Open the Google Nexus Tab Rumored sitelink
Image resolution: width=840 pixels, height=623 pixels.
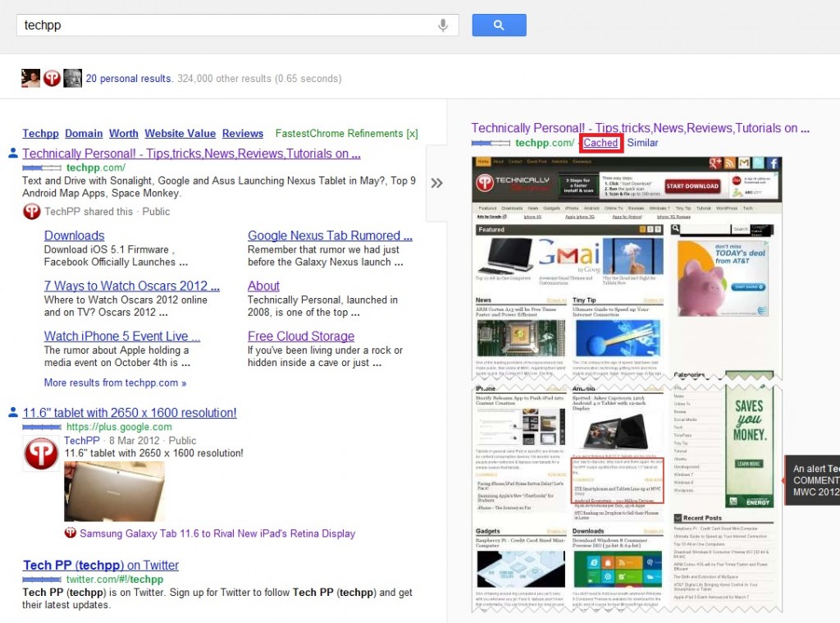coord(330,236)
